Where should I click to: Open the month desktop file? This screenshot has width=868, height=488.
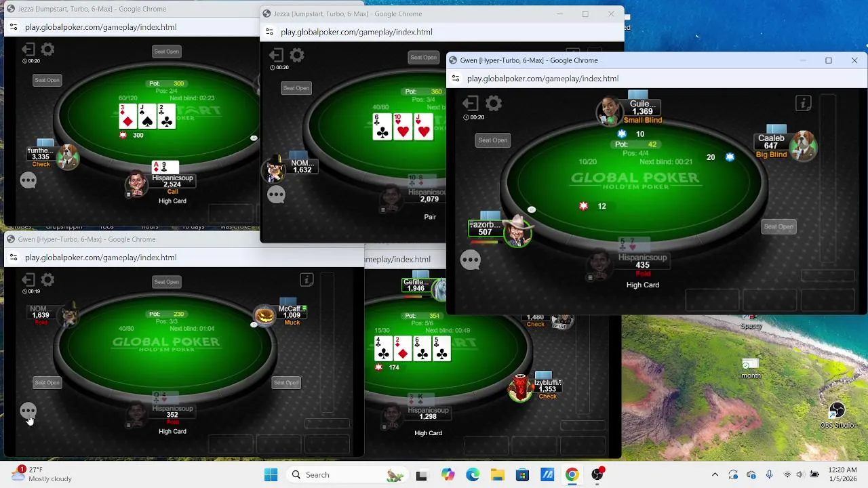(750, 369)
